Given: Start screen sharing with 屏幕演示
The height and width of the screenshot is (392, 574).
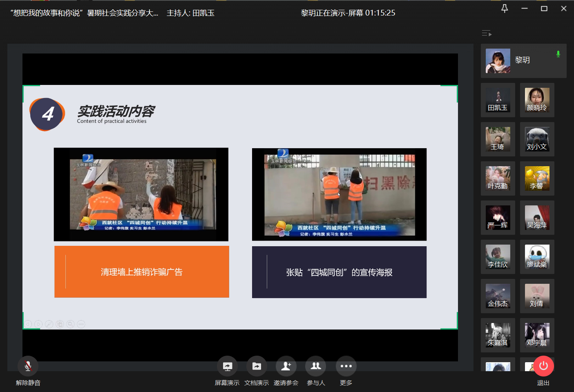Looking at the screenshot, I should 227,366.
